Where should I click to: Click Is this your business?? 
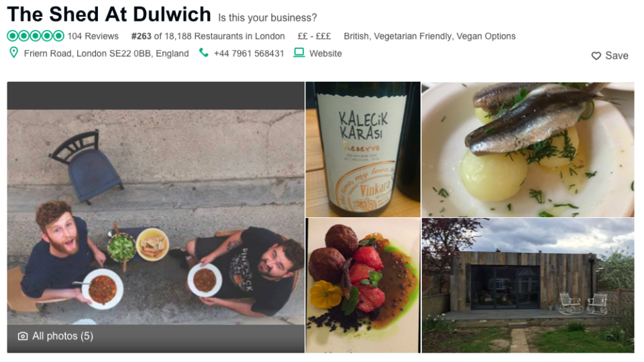point(268,18)
